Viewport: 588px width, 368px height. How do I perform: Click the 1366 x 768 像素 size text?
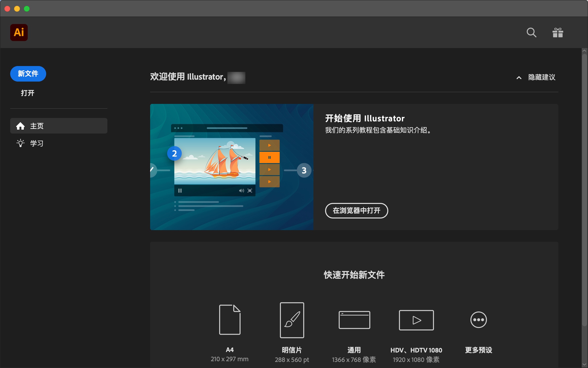pos(354,360)
